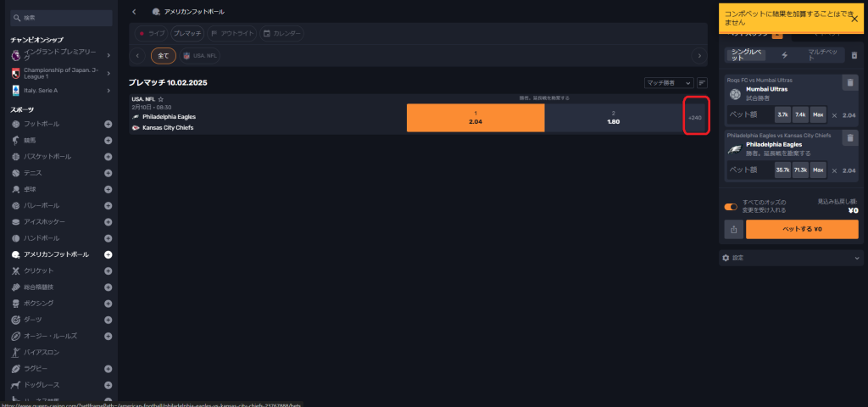
Task: Expand Italy. Serie A chevron
Action: coord(108,90)
